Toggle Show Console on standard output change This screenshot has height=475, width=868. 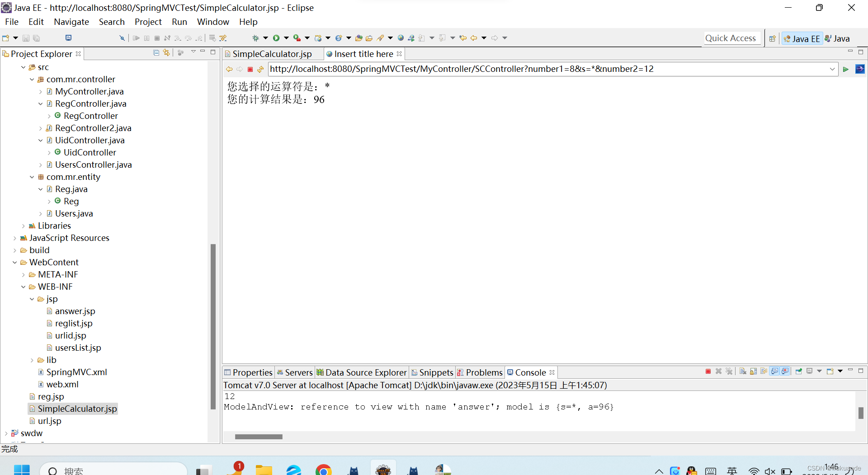774,371
